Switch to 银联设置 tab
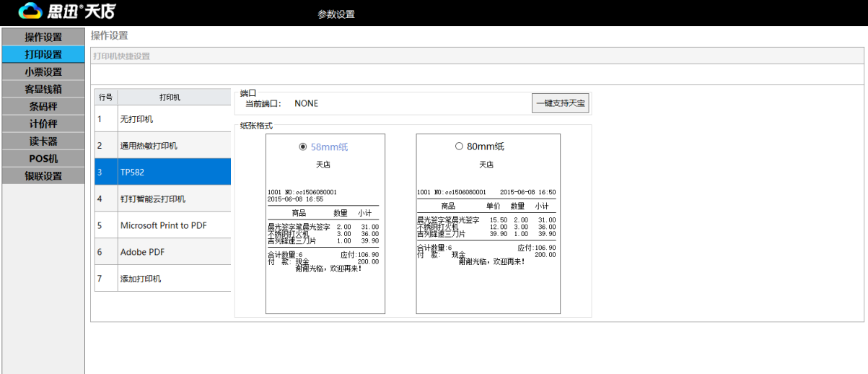Image resolution: width=868 pixels, height=374 pixels. pos(43,175)
